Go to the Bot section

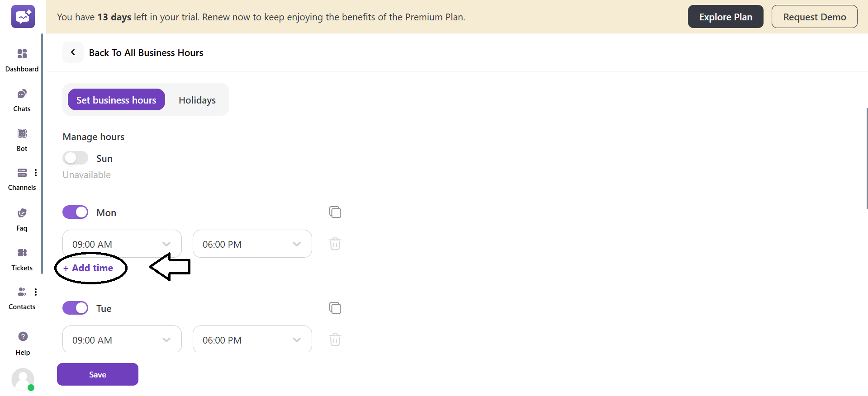tap(22, 134)
